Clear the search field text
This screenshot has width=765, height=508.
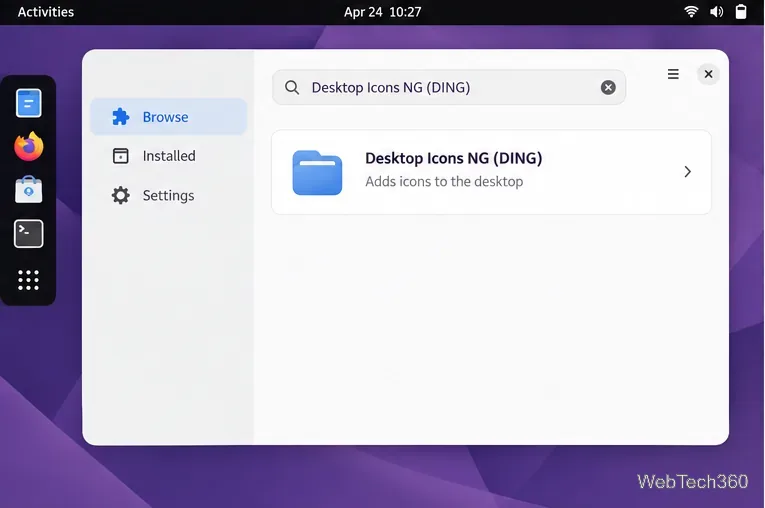coord(608,87)
